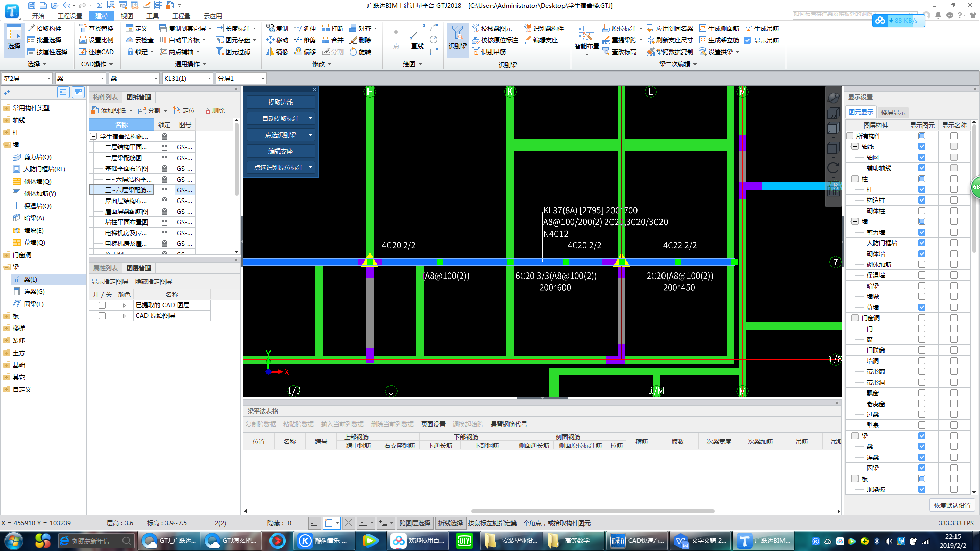
Task: Choose the 打断 break tool
Action: (333, 28)
